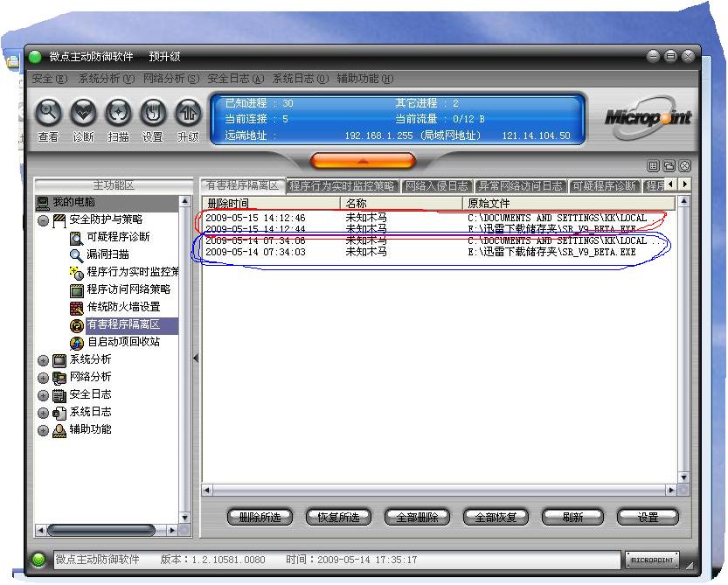Click the 全部删除 button

(x=417, y=517)
